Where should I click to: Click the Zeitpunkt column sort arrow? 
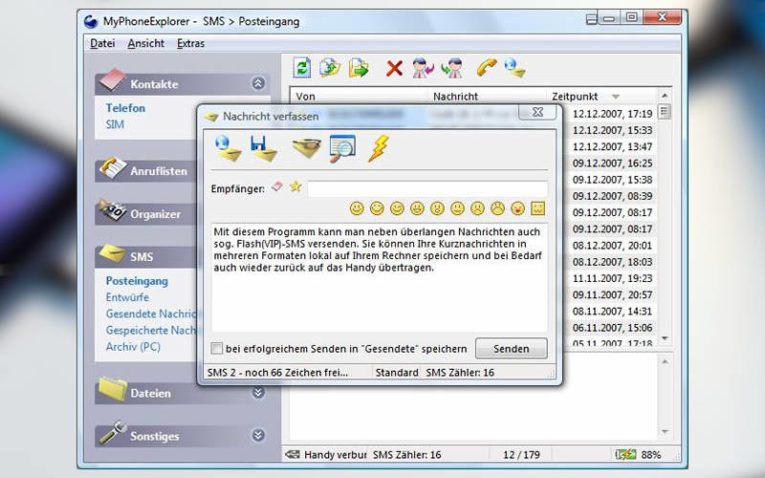(616, 97)
